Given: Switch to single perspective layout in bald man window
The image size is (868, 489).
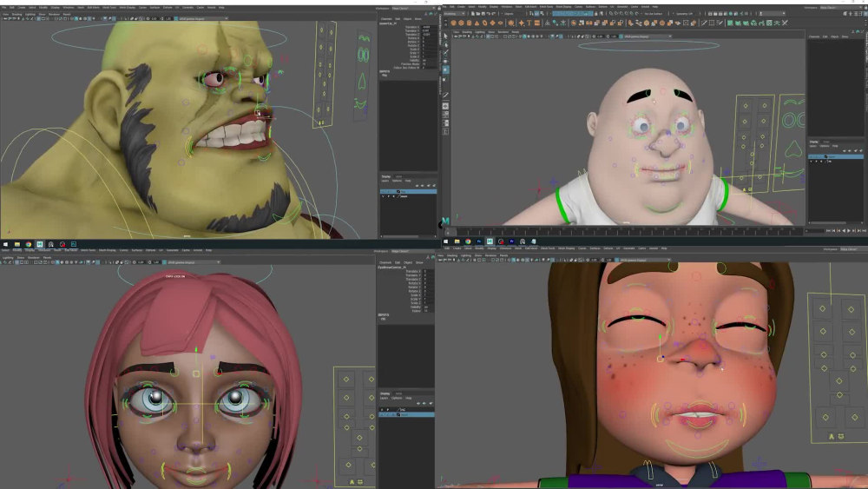Looking at the screenshot, I should [x=445, y=106].
